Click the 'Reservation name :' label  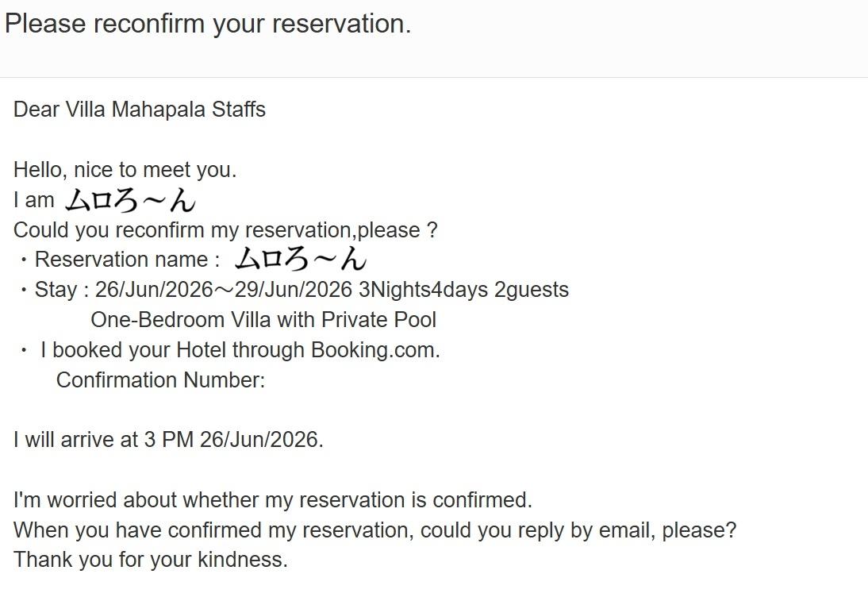pos(127,260)
